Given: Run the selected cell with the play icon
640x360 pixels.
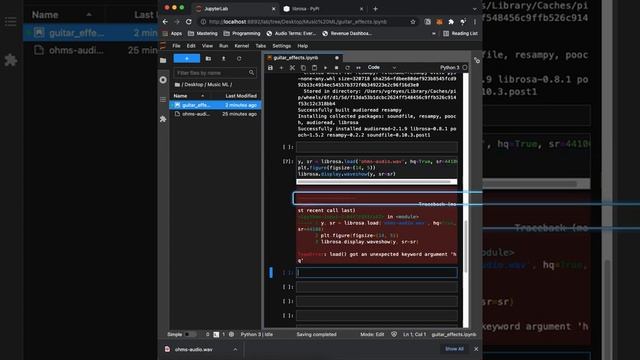Looking at the screenshot, I should (x=325, y=68).
